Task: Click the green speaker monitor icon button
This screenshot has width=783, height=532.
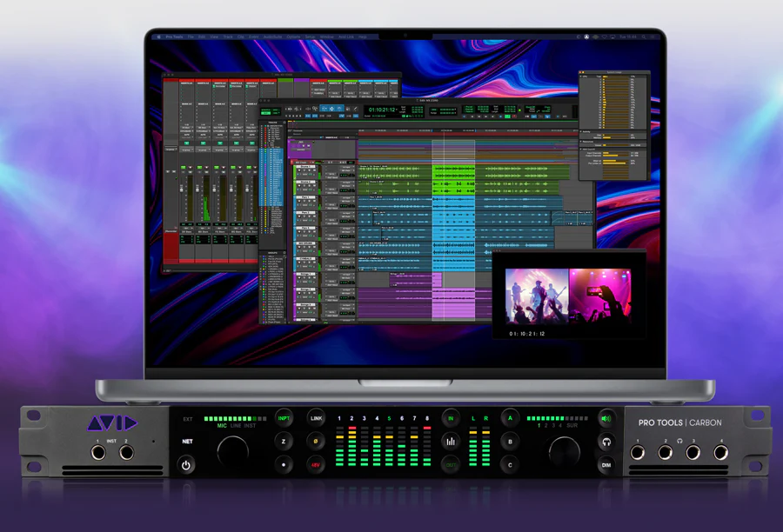Action: point(606,419)
